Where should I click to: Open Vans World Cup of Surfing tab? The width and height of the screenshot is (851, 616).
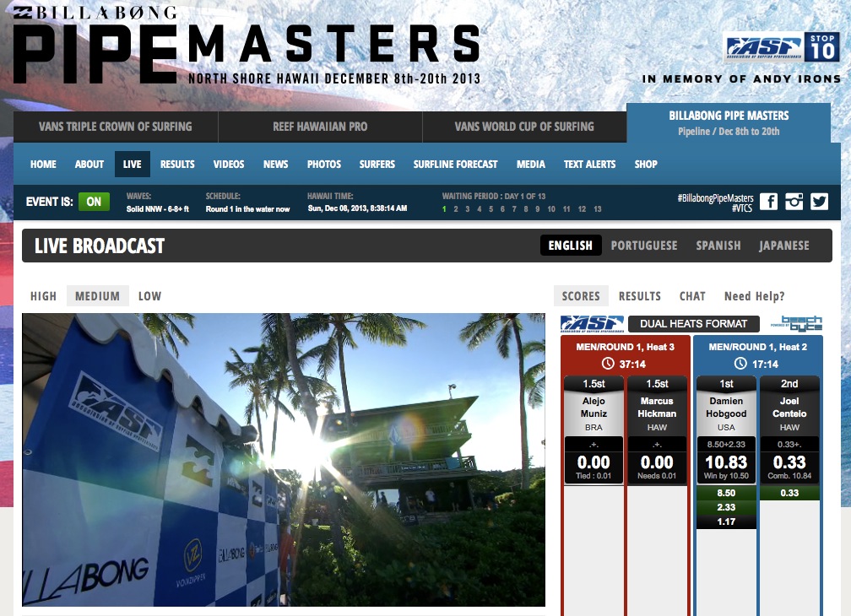click(x=524, y=127)
